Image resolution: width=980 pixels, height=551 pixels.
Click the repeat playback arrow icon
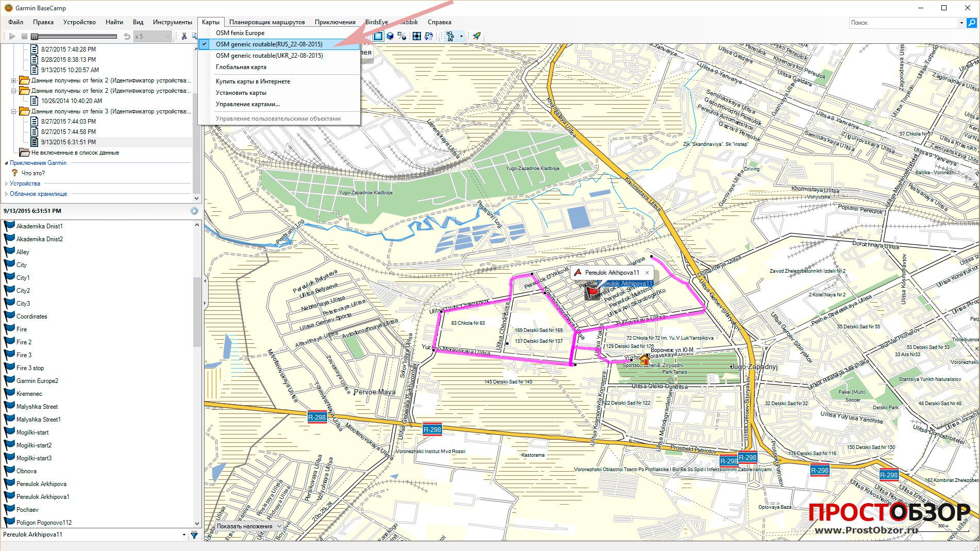click(x=127, y=36)
